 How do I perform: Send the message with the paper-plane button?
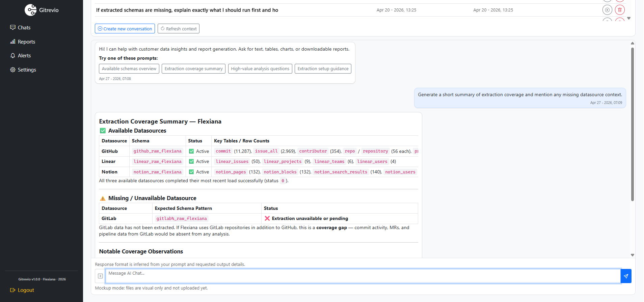(x=626, y=276)
